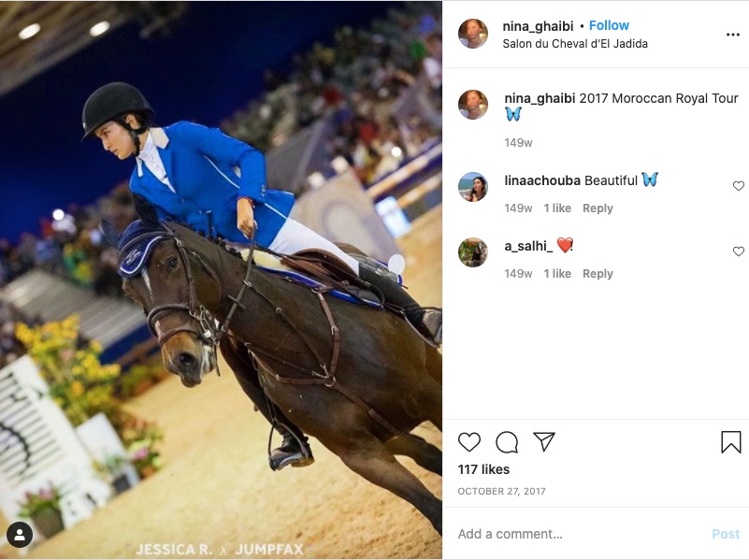Viewport: 749px width, 560px height.
Task: Open linaachouba's profile avatar
Action: (x=473, y=187)
